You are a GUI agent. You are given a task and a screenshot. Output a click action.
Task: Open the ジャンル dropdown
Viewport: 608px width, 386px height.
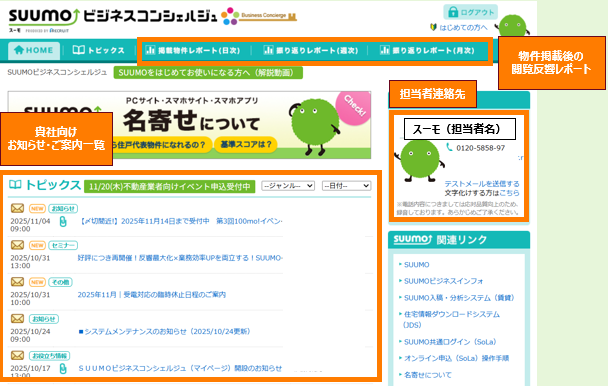[x=288, y=186]
